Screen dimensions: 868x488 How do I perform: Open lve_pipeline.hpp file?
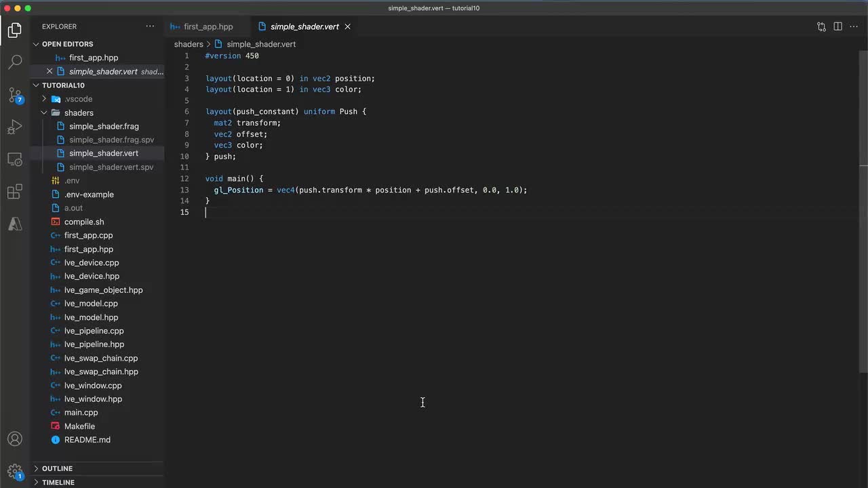click(x=94, y=344)
